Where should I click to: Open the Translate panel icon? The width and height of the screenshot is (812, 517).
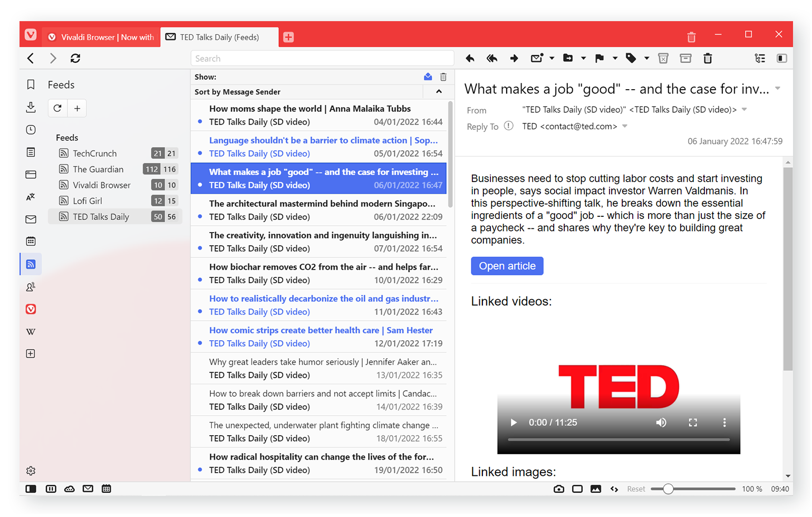tap(31, 197)
